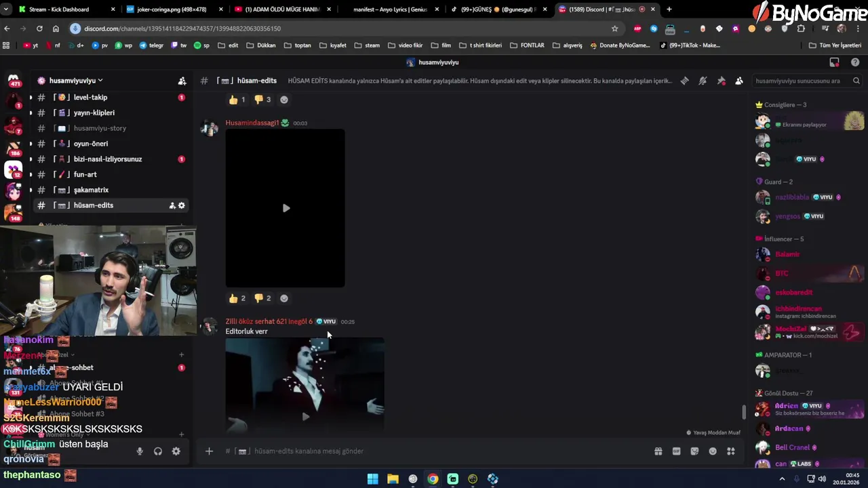
Task: Expand the oyun-öneri channel arrow
Action: (31, 144)
